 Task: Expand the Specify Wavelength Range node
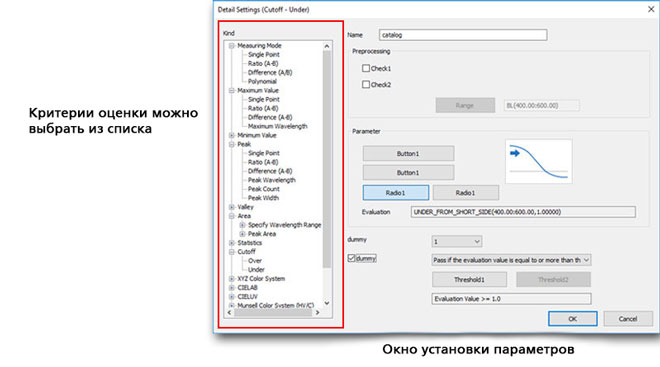click(x=242, y=225)
